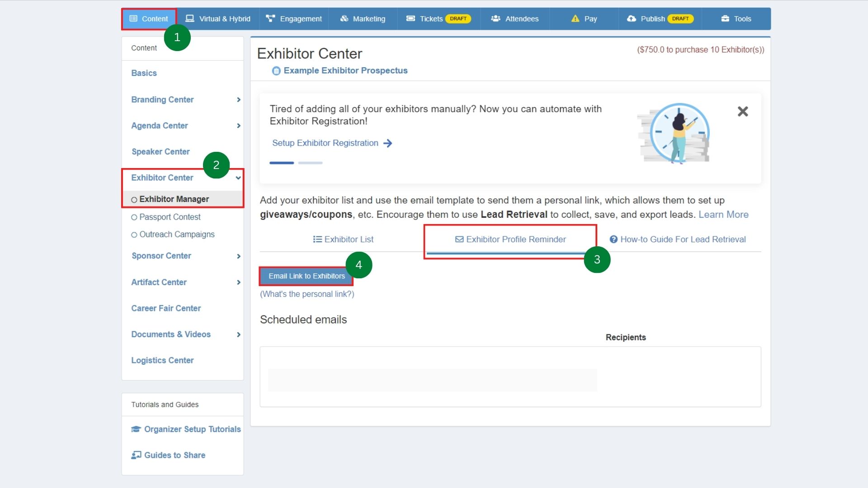Click the Attendees people icon
The height and width of the screenshot is (488, 868).
pos(496,19)
